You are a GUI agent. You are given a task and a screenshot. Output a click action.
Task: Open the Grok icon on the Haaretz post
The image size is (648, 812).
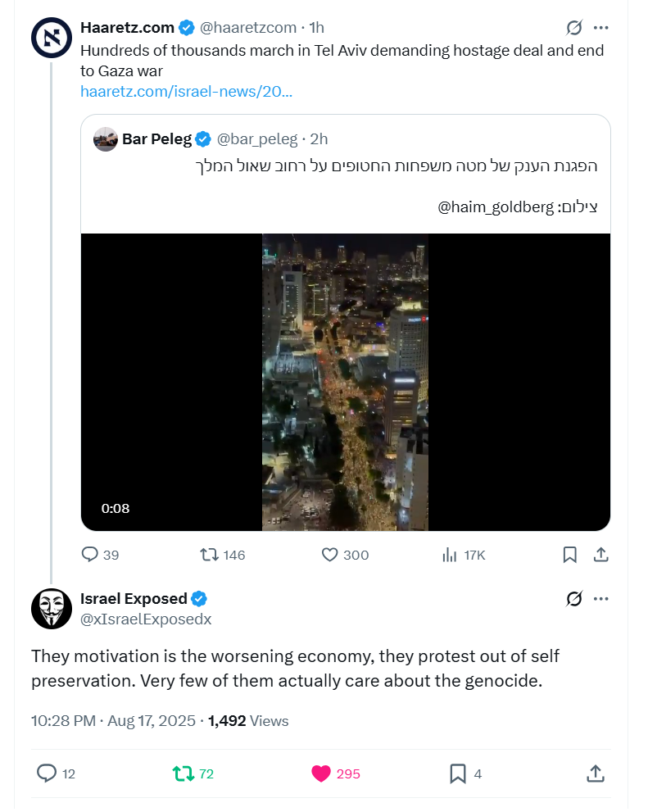(x=574, y=28)
